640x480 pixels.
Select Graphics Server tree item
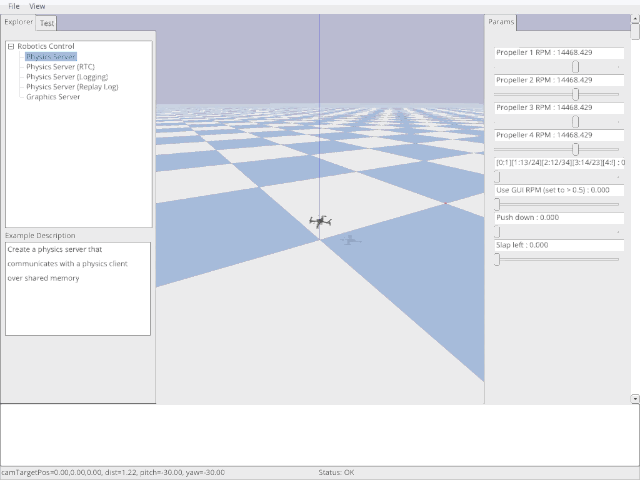pyautogui.click(x=53, y=97)
